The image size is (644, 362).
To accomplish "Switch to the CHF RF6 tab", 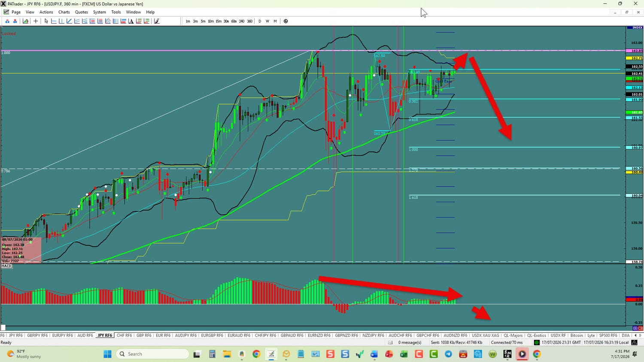I will (x=125, y=335).
